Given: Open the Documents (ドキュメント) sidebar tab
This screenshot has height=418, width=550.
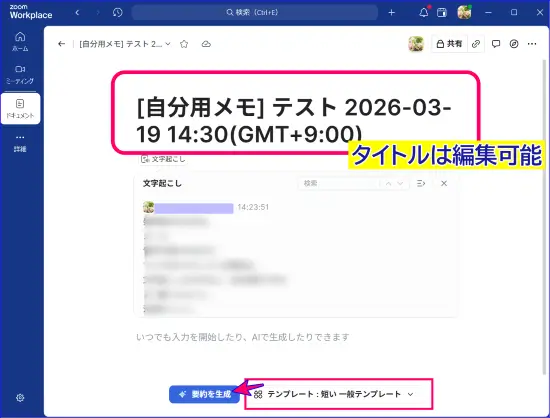Looking at the screenshot, I should 20,109.
